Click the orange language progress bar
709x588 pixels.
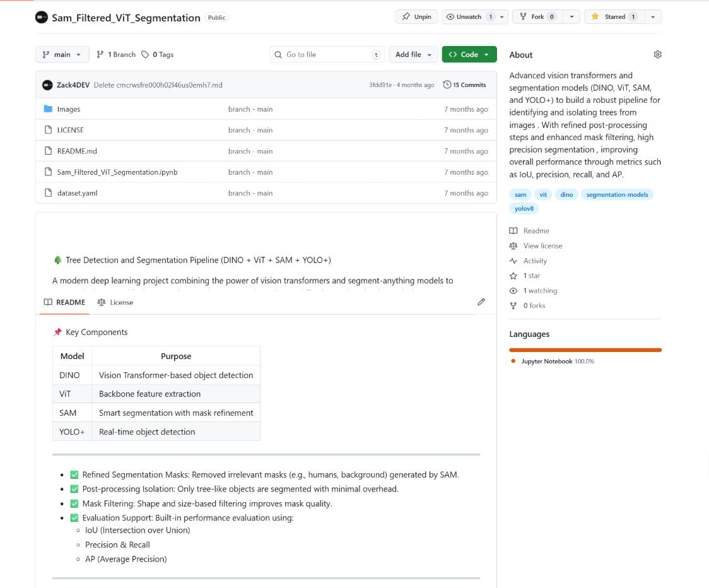pyautogui.click(x=585, y=350)
